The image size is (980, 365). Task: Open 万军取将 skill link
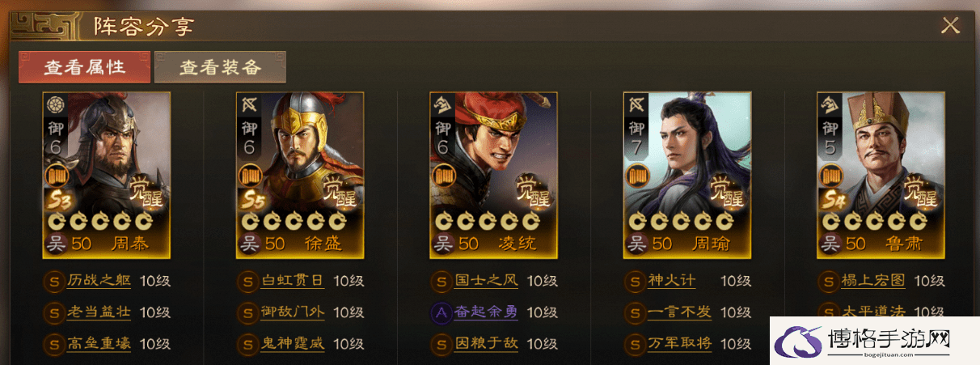click(x=679, y=343)
